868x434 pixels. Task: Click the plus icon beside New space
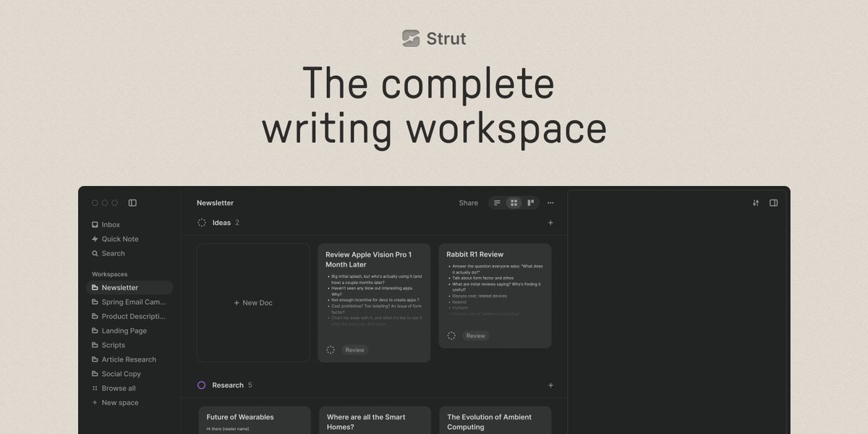(95, 403)
